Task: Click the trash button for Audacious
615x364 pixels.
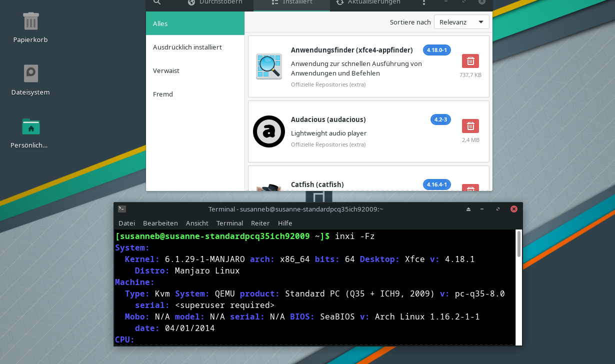Action: coord(470,126)
